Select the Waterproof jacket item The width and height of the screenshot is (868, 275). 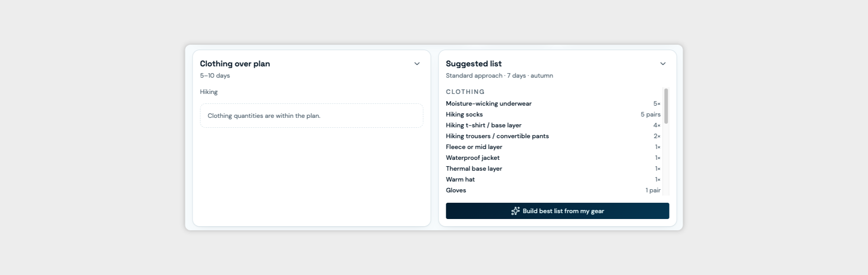(553, 158)
